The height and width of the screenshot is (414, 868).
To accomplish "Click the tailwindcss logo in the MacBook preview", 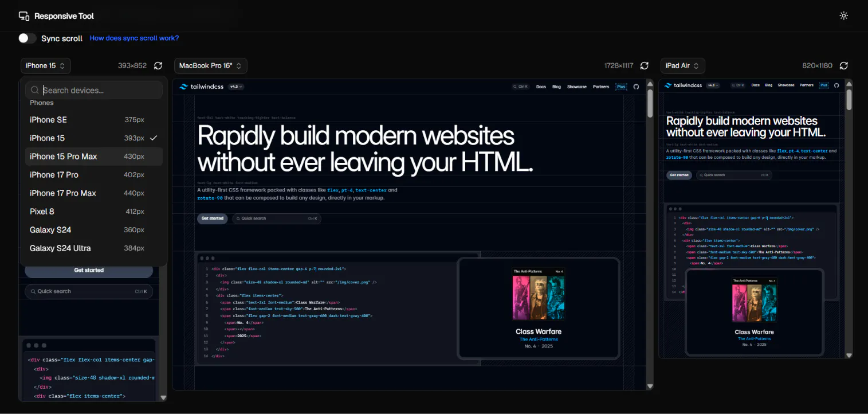I will pyautogui.click(x=202, y=87).
